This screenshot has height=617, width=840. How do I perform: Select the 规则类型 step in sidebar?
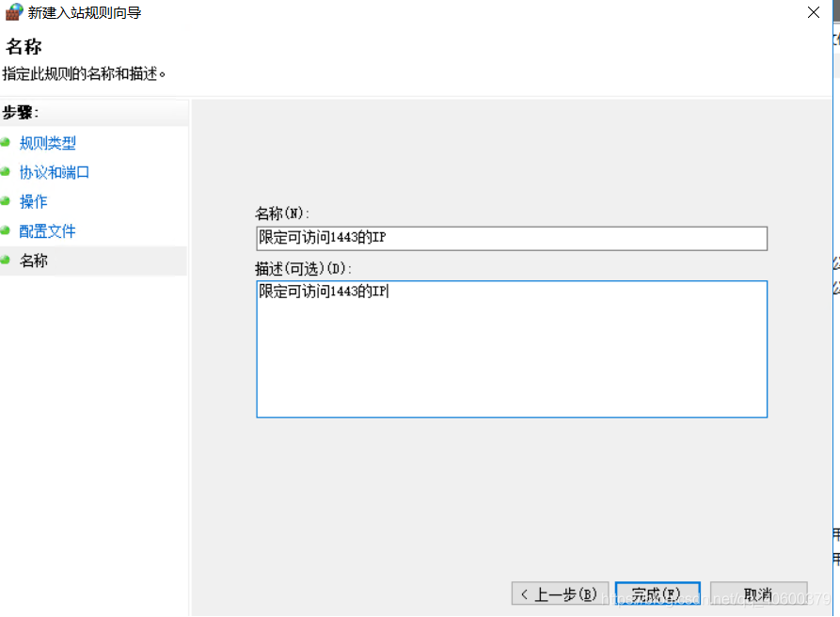pyautogui.click(x=47, y=142)
